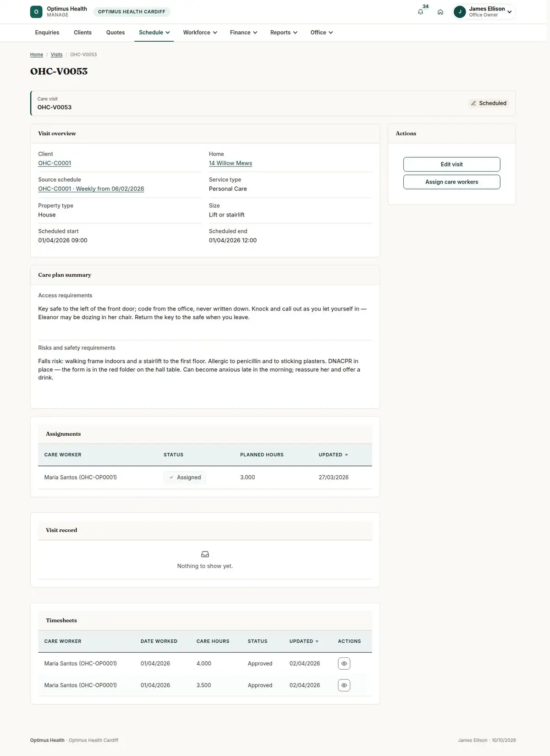Open the notifications bell showing 34
This screenshot has height=756, width=550.
tap(420, 12)
